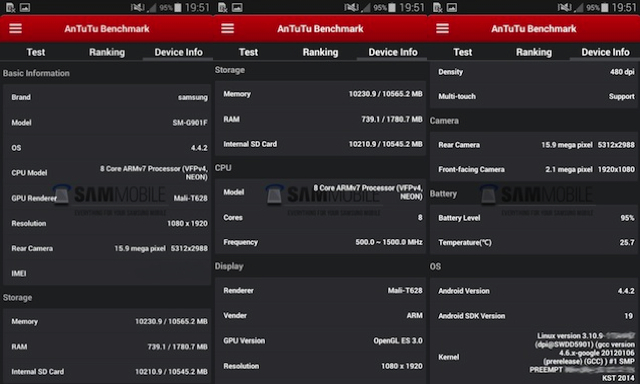Switch to the Test tab in the right screenshot

tap(462, 52)
